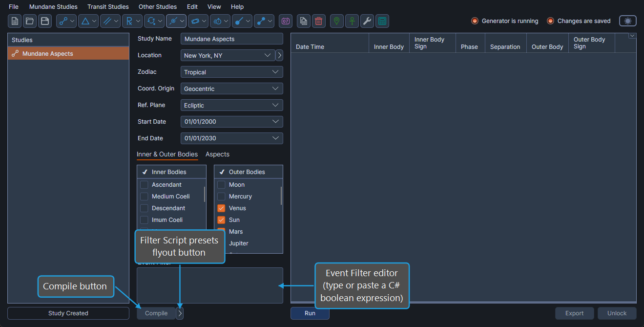Open the Other Studies menu
Screen dimensions: 644x327
158,7
